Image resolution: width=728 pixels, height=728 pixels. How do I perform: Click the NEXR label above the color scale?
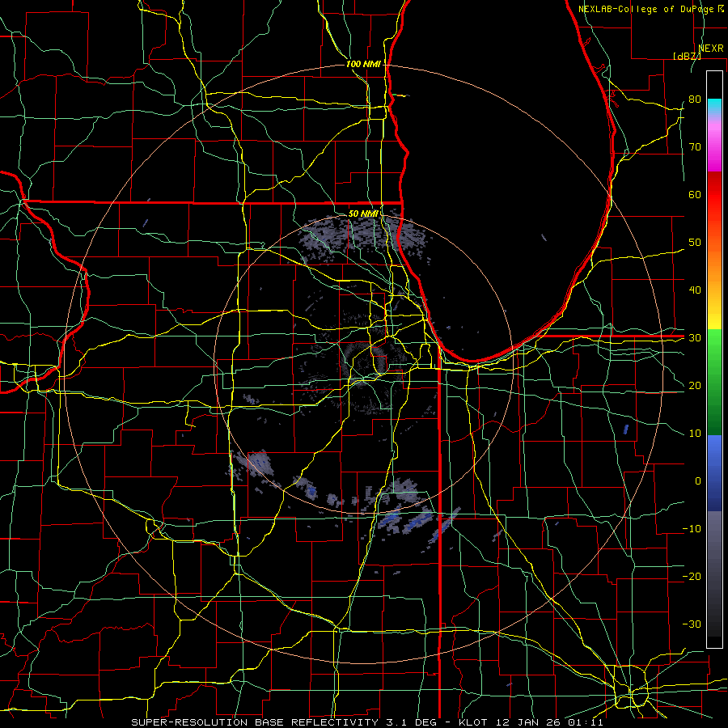710,49
